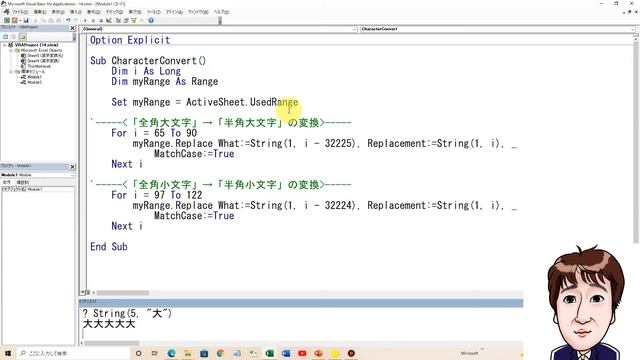The image size is (640, 360).
Task: Open the (General) object dropdown
Action: 354,29
